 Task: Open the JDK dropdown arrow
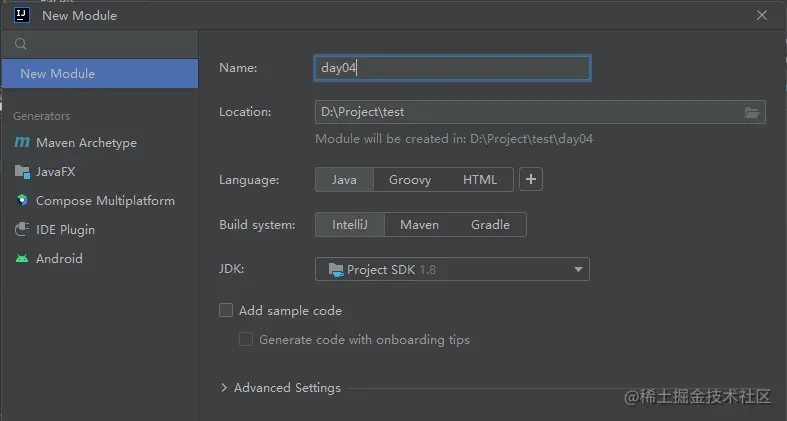(x=578, y=269)
